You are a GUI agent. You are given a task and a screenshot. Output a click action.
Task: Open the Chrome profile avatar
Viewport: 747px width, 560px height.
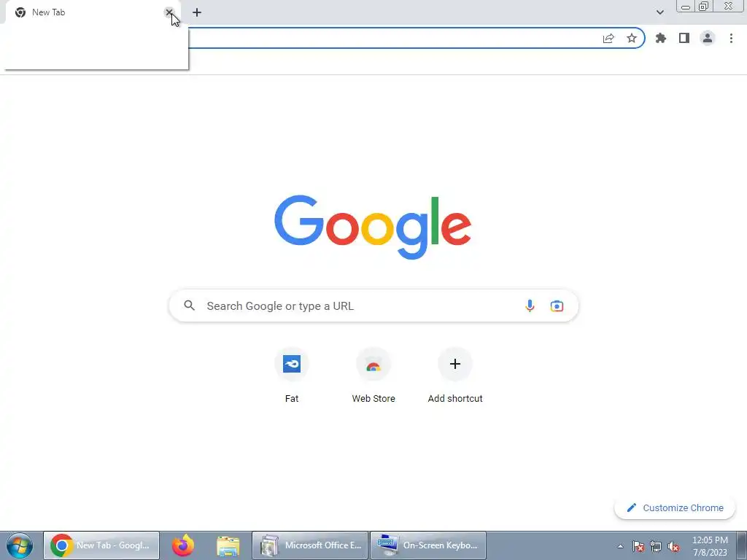coord(708,38)
